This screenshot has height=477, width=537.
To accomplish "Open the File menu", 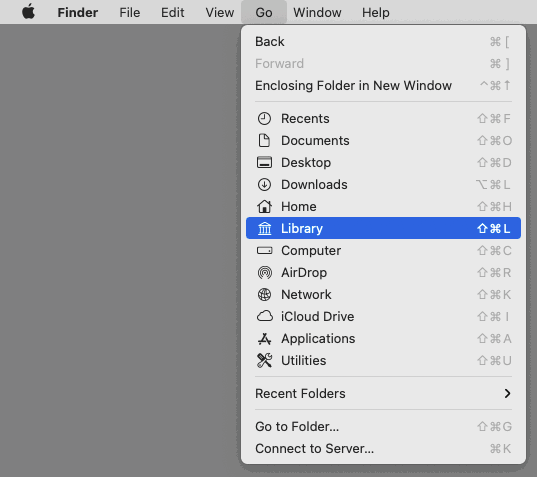I will tap(130, 12).
